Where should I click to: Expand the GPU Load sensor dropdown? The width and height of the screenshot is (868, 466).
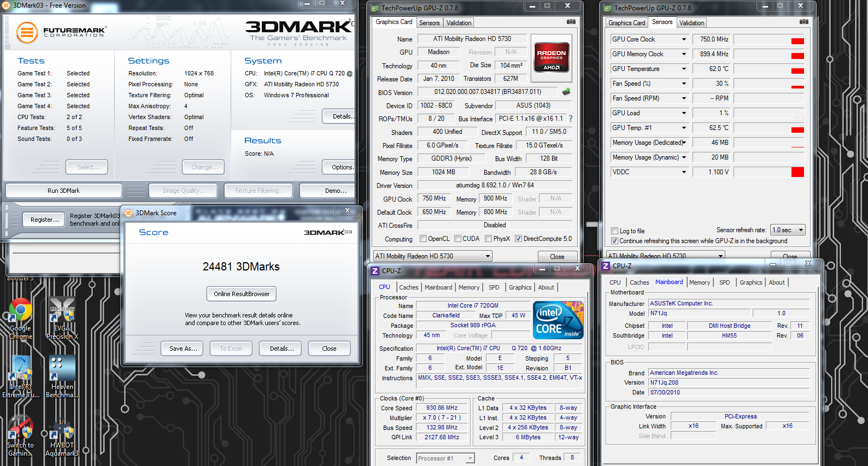point(684,113)
